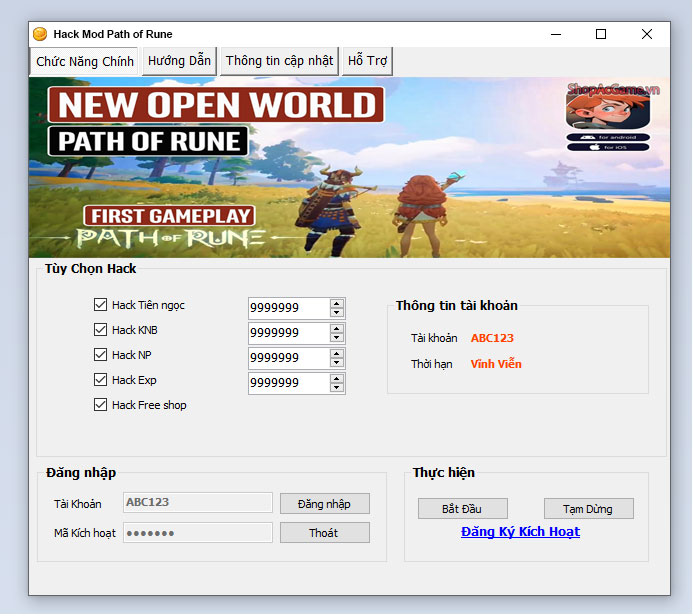The image size is (693, 616).
Task: Decrease Hack Exp value with down arrow
Action: point(337,388)
